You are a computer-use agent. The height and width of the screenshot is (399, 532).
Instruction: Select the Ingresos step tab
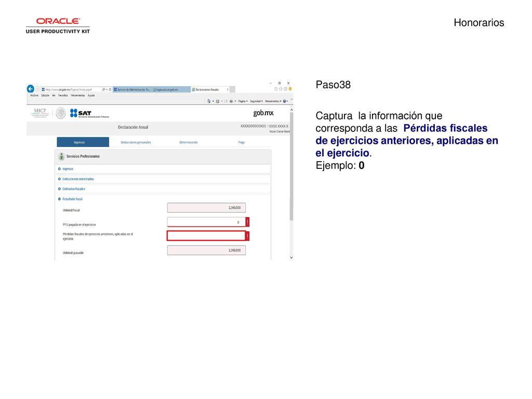coord(83,142)
